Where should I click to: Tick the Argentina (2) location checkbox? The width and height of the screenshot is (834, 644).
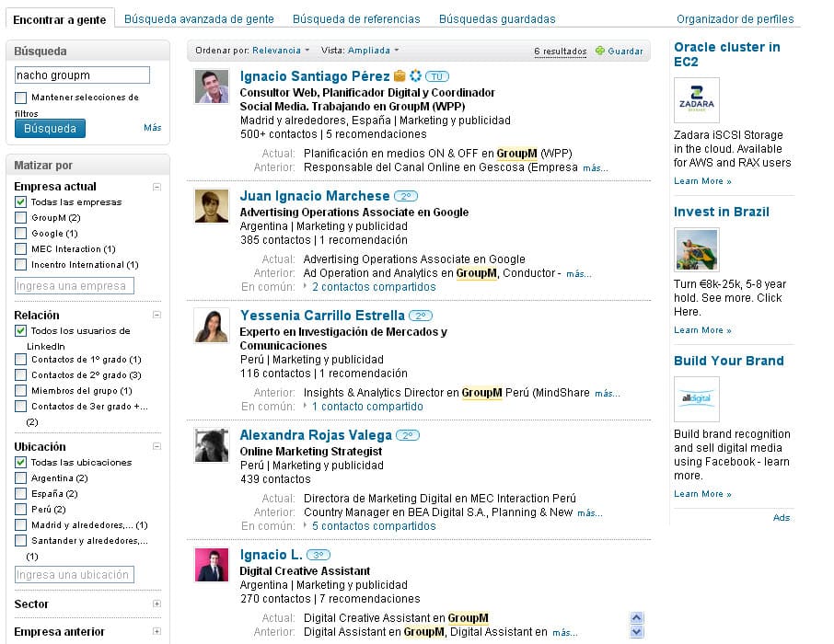click(x=20, y=478)
